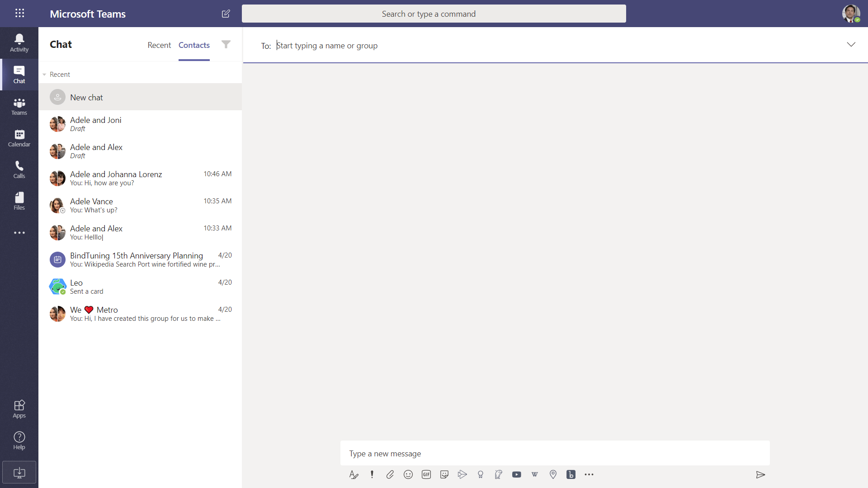Attach a file with paperclip icon
Screen dimensions: 868x488
(390, 474)
